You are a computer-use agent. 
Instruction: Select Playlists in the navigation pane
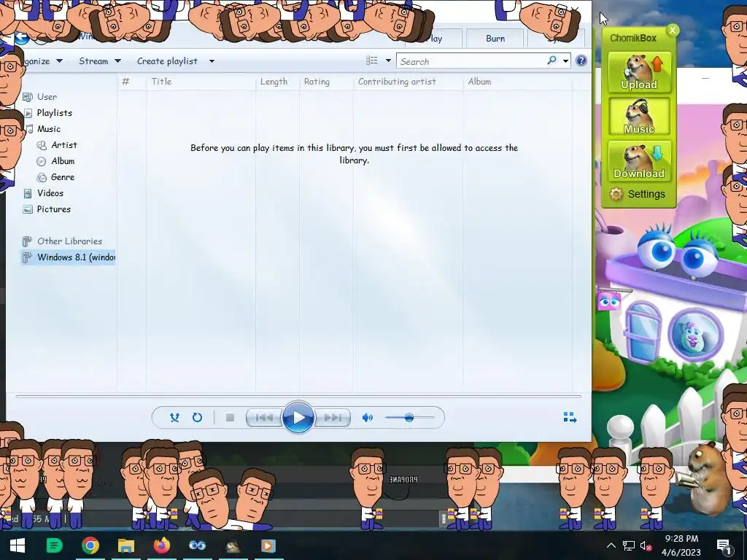pyautogui.click(x=54, y=113)
